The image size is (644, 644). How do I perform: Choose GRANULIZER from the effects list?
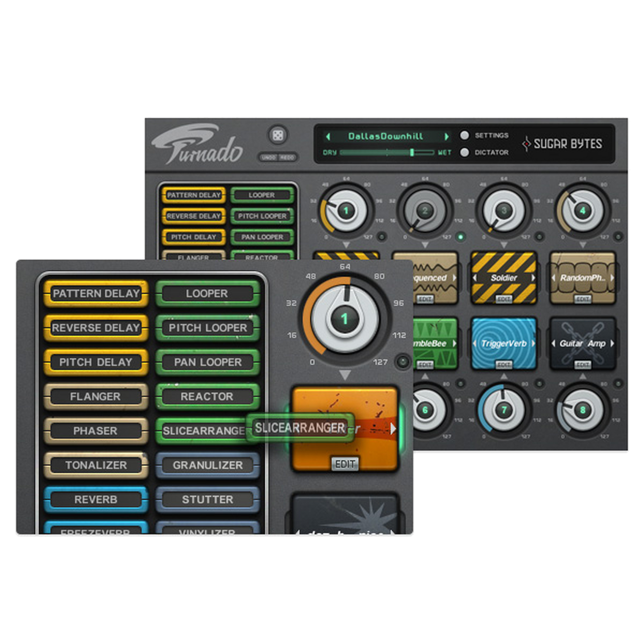click(208, 465)
